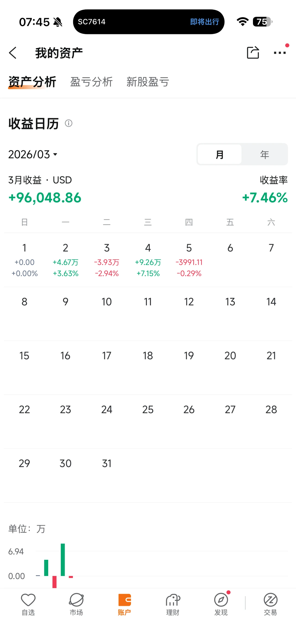296x644 pixels.
Task: Switch calendar view to 年 (year)
Action: [x=264, y=154]
